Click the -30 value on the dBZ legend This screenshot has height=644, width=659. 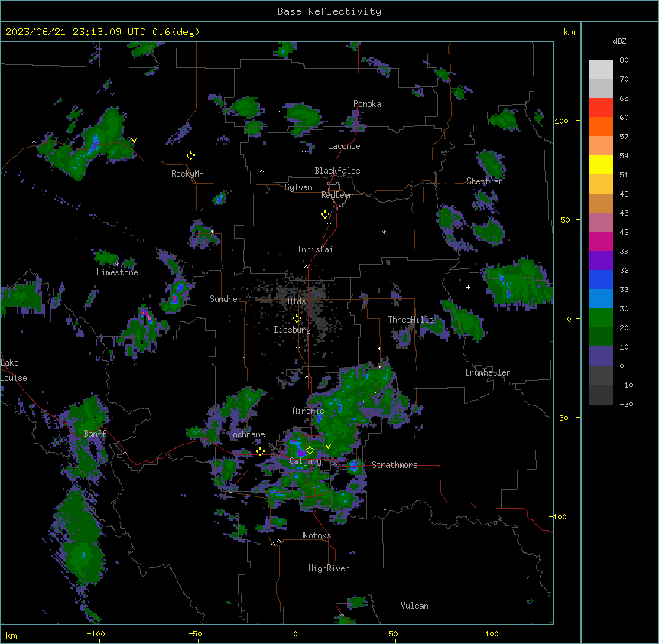pyautogui.click(x=626, y=404)
